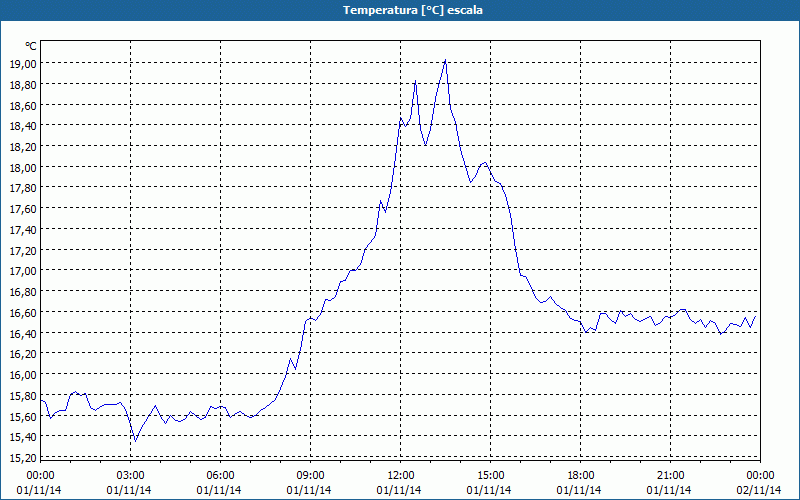Click the "Temperatura [°C] escala" title bar
Viewport: 800px width, 500px height.
400,10
